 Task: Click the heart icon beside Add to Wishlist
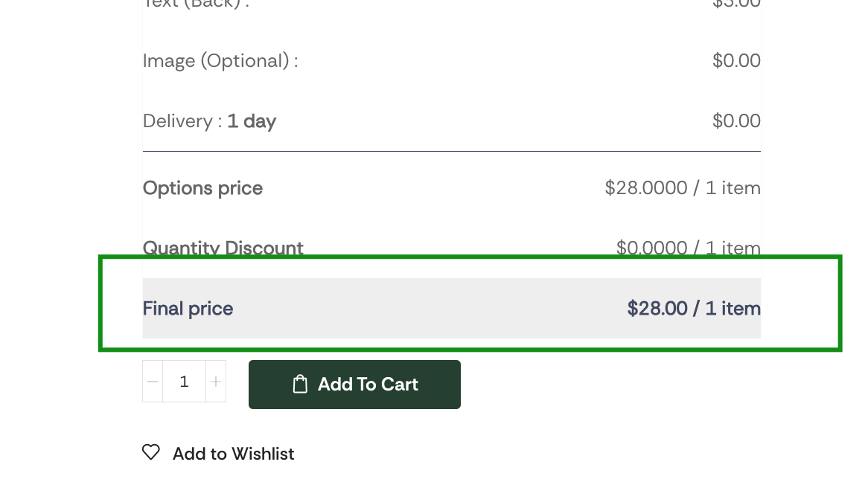(x=151, y=453)
